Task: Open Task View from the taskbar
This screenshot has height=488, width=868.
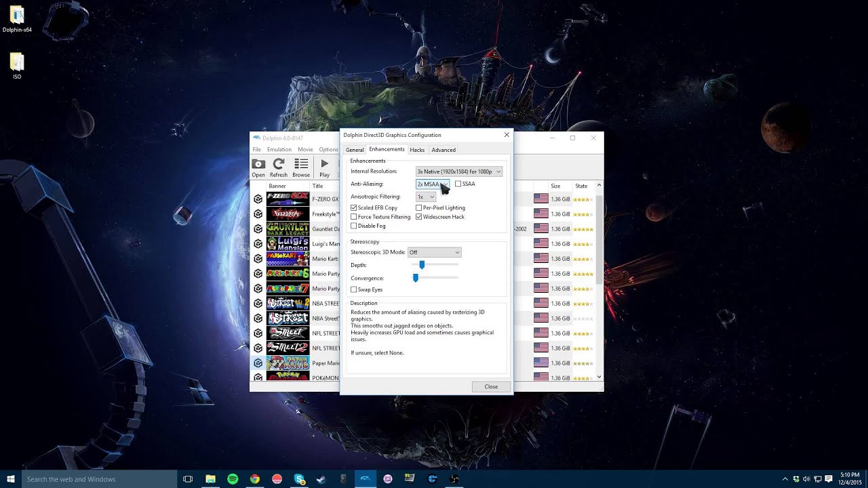Action: click(x=188, y=479)
